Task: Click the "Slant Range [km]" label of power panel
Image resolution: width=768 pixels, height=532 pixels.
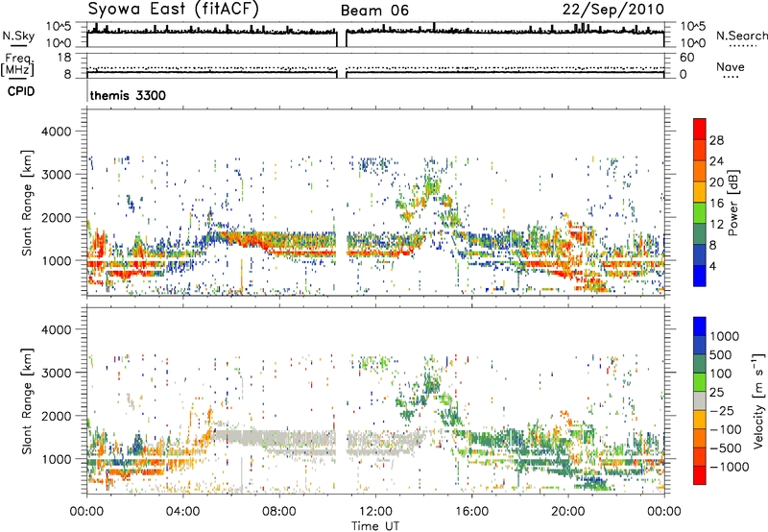Action: [27, 203]
